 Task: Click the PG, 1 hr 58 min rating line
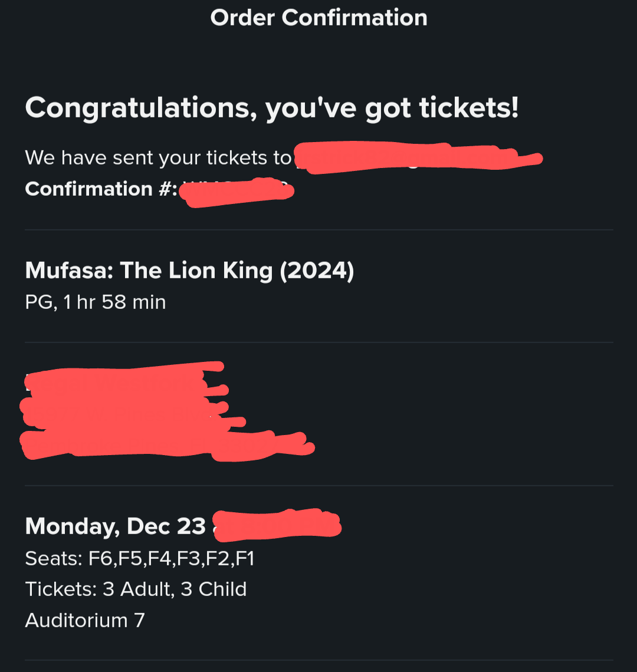(x=95, y=302)
